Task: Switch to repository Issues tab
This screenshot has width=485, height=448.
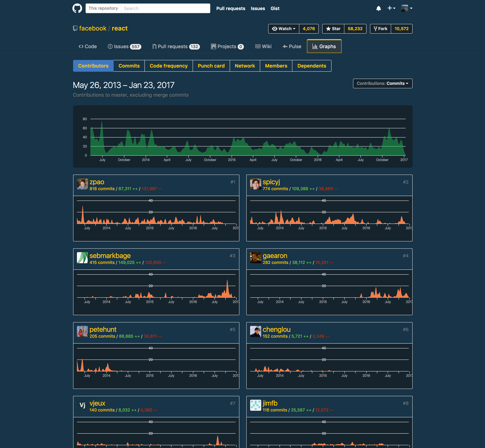Action: coord(124,46)
